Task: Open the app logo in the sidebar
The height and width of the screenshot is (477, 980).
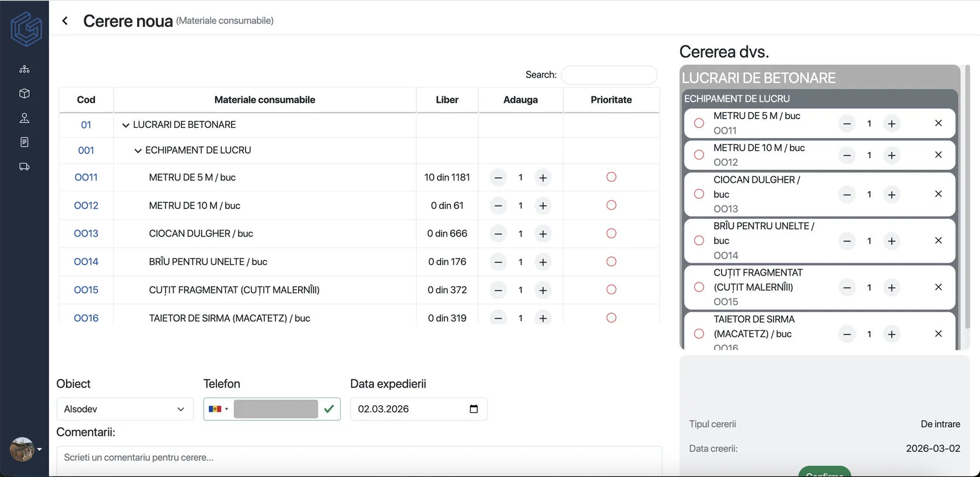Action: pos(26,29)
